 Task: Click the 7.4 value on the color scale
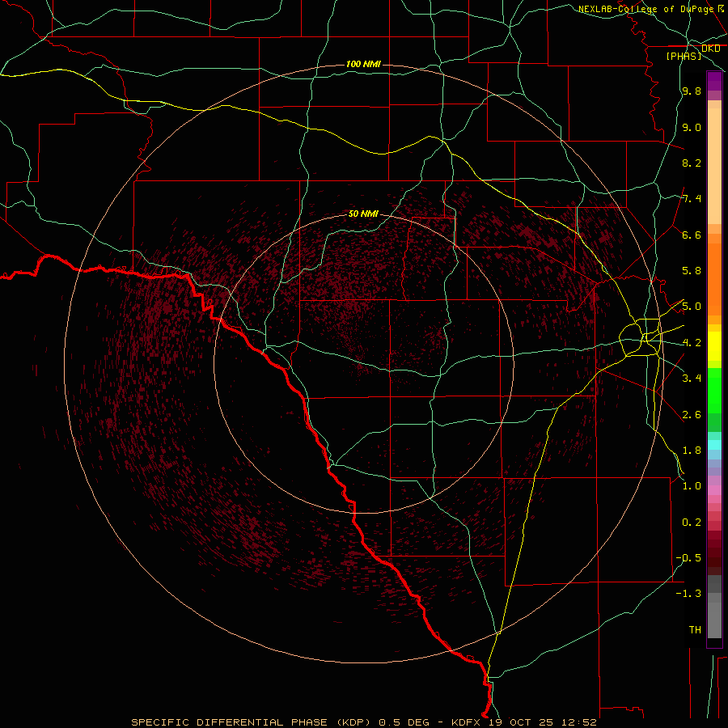pyautogui.click(x=692, y=199)
